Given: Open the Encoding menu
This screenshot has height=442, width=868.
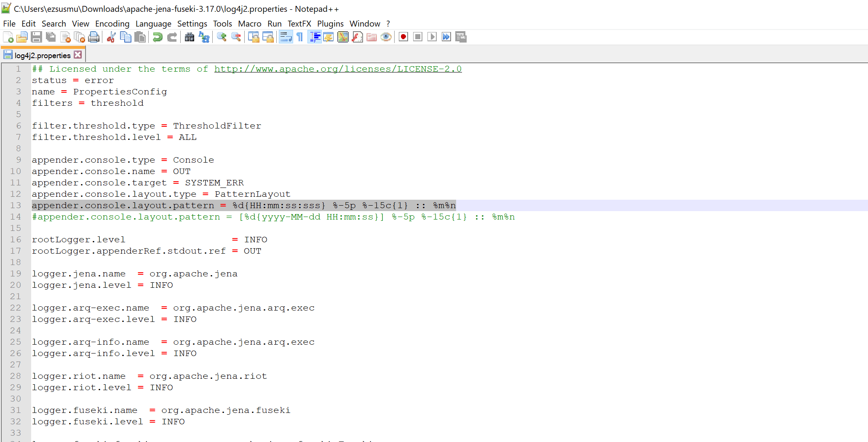Looking at the screenshot, I should point(112,24).
